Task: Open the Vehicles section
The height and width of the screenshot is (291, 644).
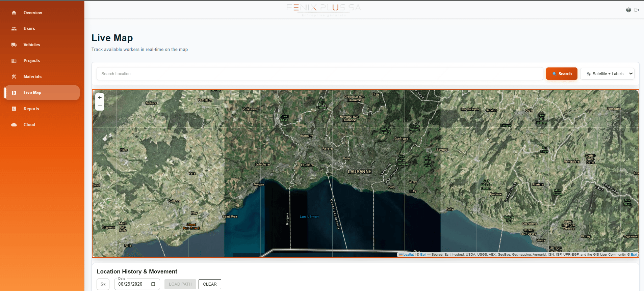Action: (x=42, y=45)
